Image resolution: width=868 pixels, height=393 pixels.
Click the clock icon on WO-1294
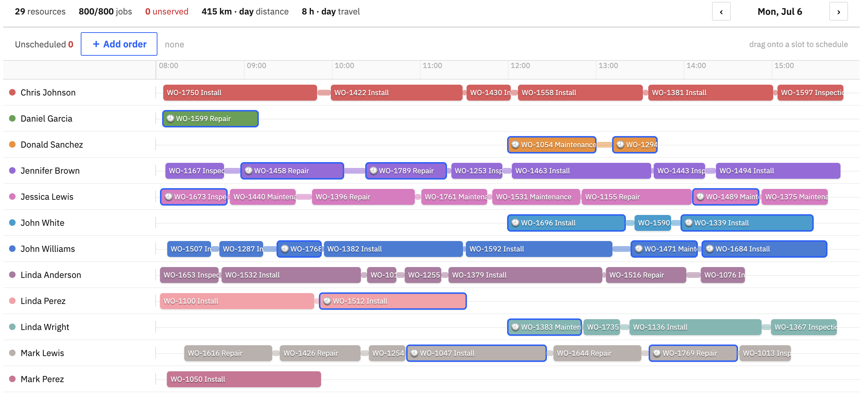pyautogui.click(x=620, y=144)
